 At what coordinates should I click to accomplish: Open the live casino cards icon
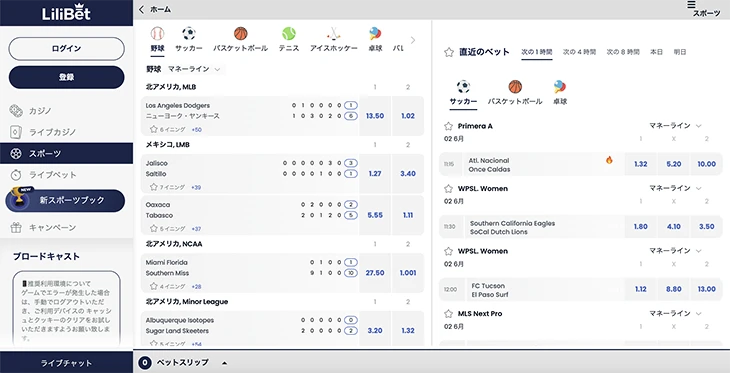pyautogui.click(x=16, y=132)
